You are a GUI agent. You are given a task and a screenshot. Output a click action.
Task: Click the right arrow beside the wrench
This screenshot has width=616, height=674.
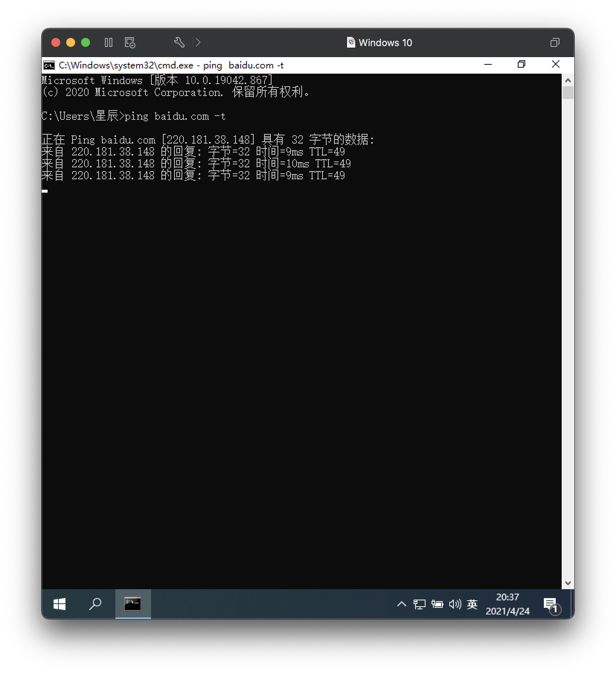(x=198, y=42)
